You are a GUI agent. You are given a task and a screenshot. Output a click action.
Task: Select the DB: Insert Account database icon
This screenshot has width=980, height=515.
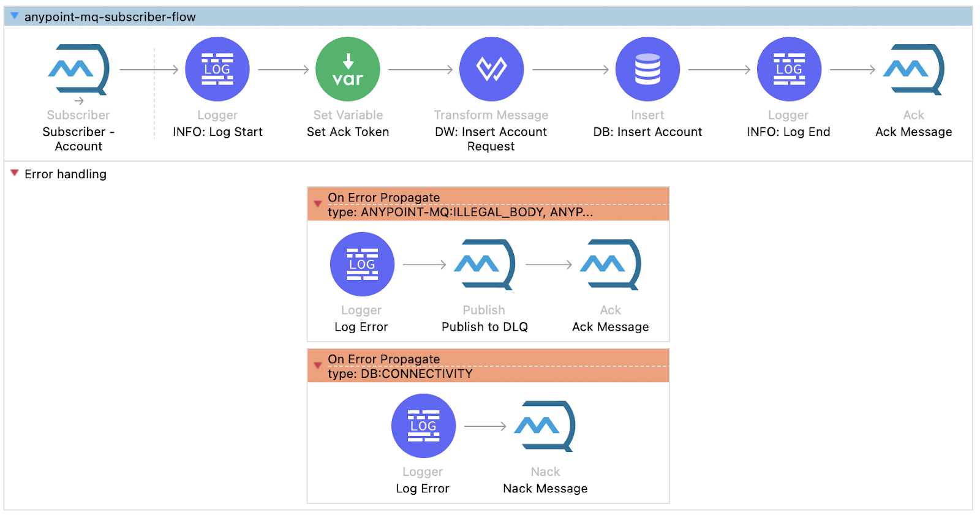pos(647,69)
